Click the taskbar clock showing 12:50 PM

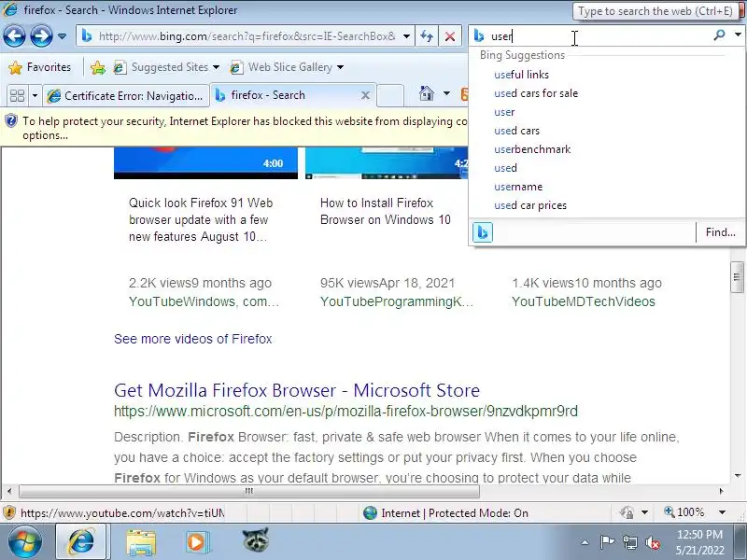point(699,542)
